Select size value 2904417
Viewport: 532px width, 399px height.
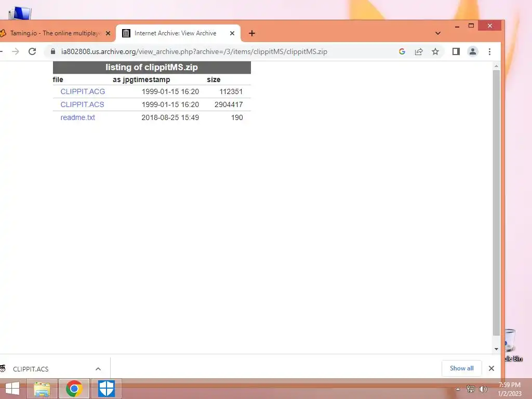point(229,104)
